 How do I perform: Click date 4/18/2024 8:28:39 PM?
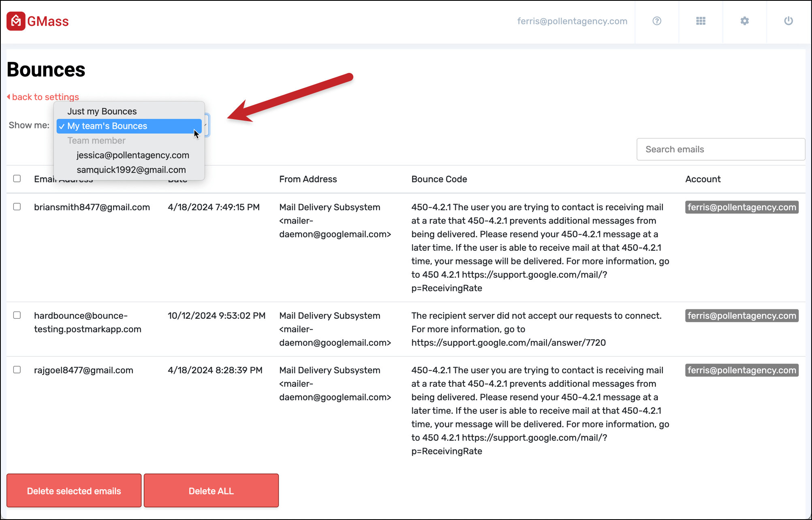[215, 370]
